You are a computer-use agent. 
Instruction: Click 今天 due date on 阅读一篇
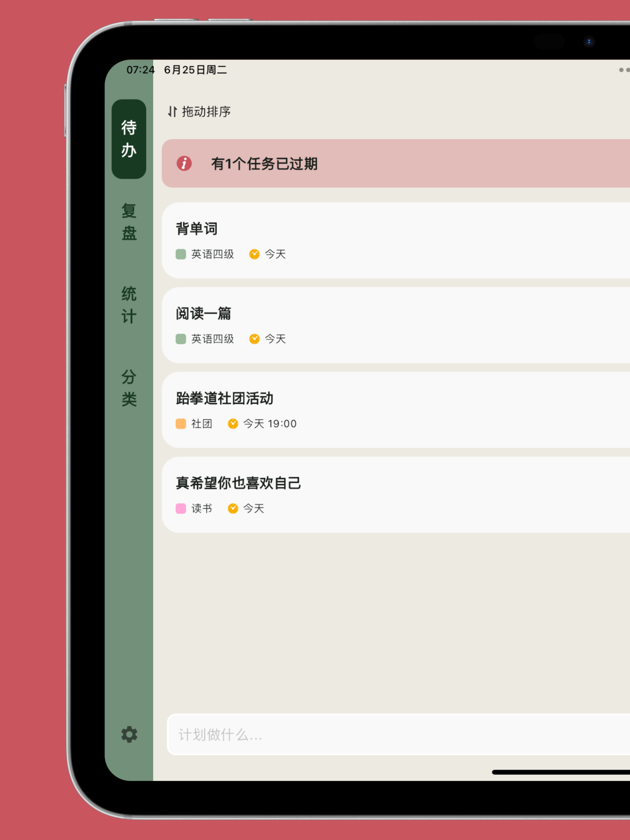coord(275,339)
